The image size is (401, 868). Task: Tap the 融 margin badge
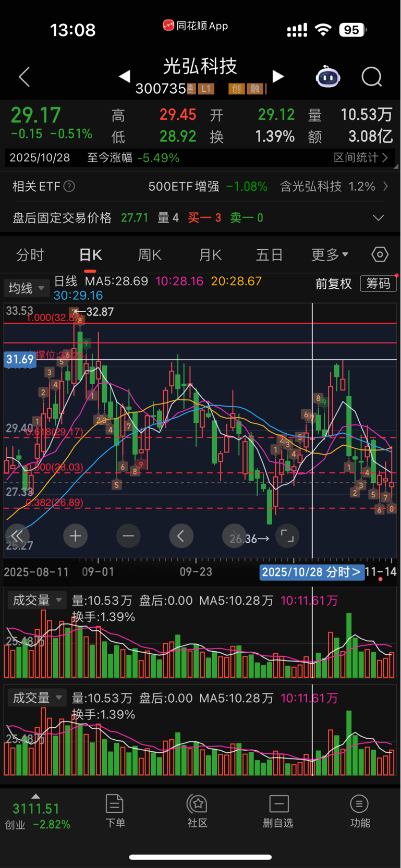click(254, 89)
